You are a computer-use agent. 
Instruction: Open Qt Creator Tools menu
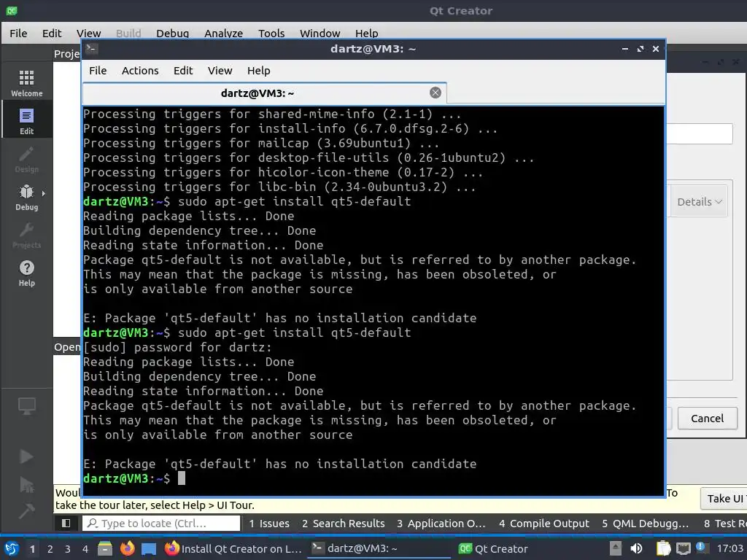(271, 34)
